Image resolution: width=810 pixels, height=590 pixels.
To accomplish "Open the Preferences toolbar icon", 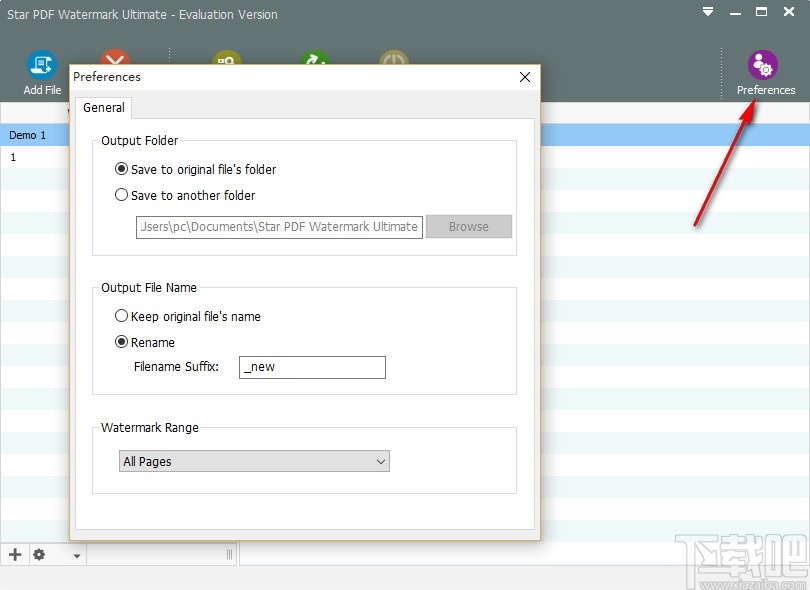I will (765, 72).
